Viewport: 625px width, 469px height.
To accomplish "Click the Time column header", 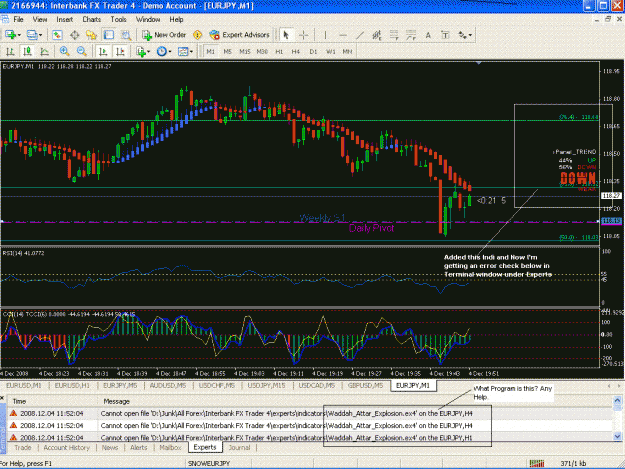I will (19, 401).
